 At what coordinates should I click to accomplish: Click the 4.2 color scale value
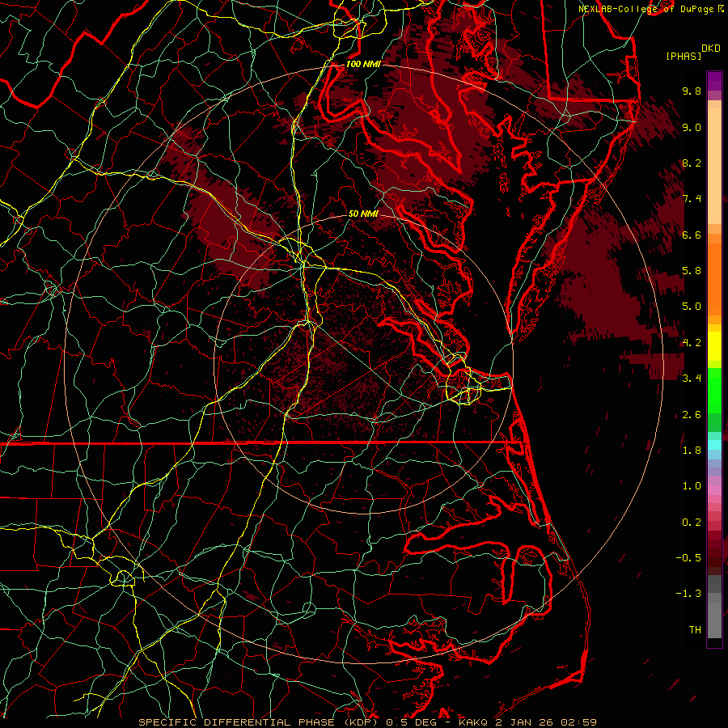click(692, 343)
